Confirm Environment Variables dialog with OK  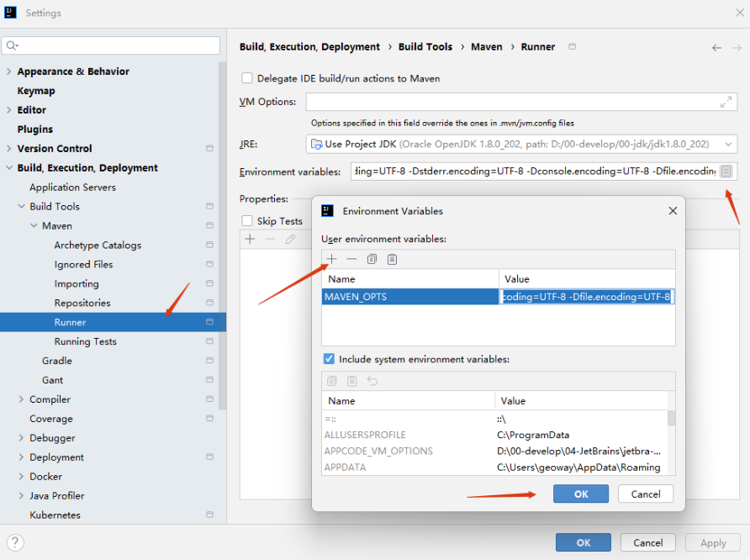(581, 494)
